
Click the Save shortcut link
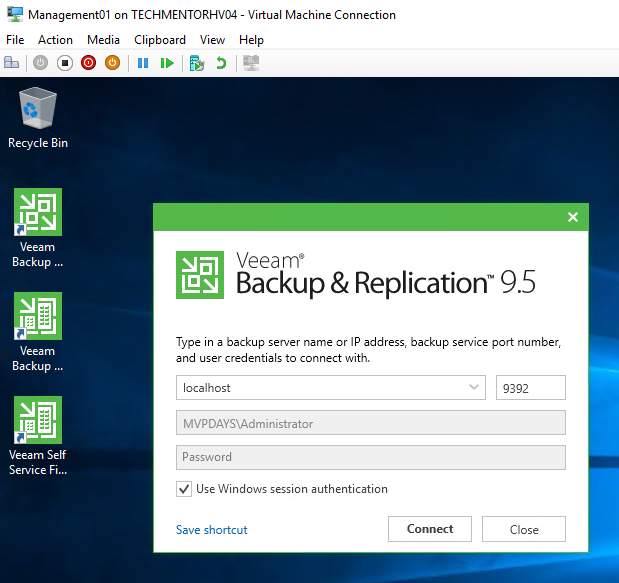click(x=212, y=530)
